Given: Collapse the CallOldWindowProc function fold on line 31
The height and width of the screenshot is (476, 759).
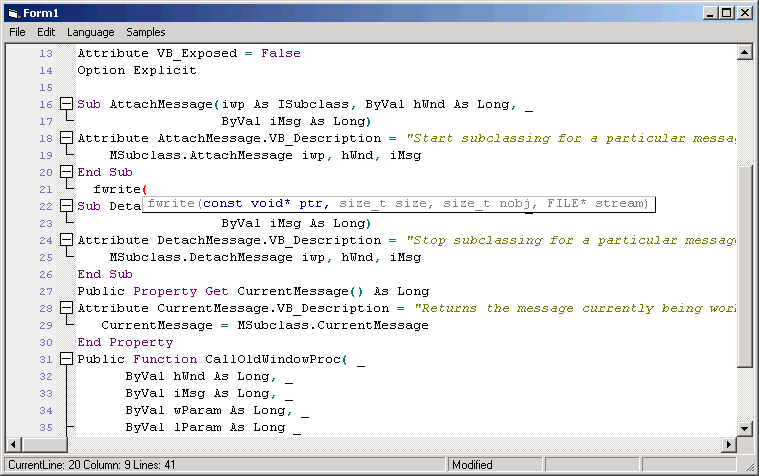Looking at the screenshot, I should pyautogui.click(x=66, y=359).
